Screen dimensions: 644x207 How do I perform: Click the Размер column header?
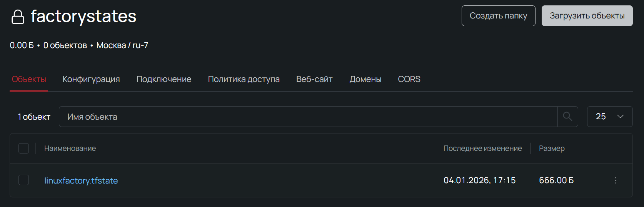(552, 149)
